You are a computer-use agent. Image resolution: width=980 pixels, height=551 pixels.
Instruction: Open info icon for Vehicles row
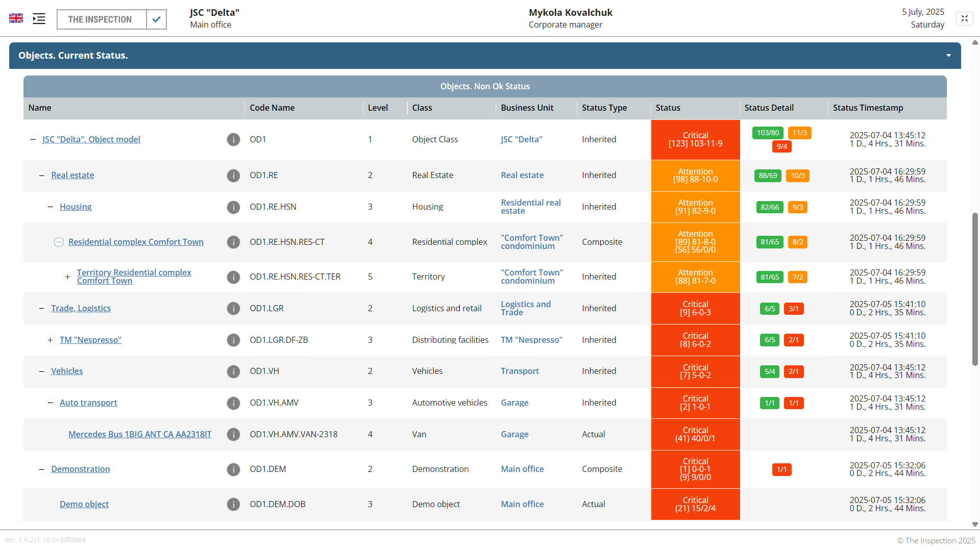coord(233,371)
